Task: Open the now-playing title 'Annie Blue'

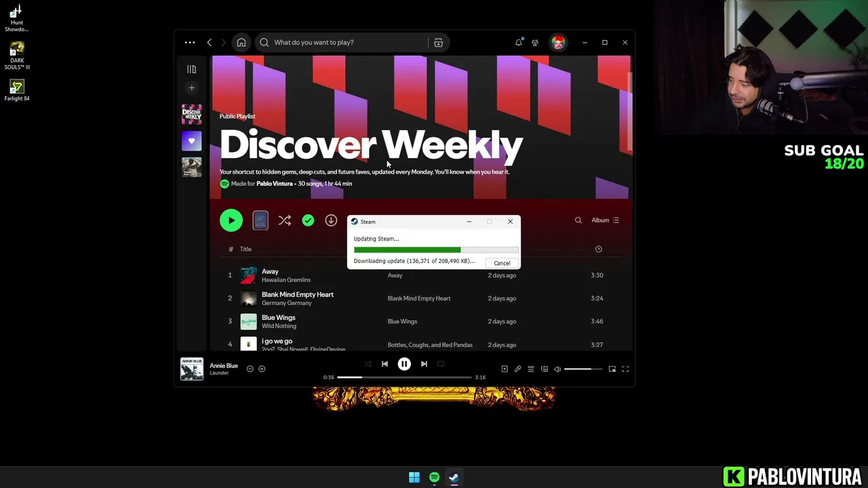Action: [224, 365]
